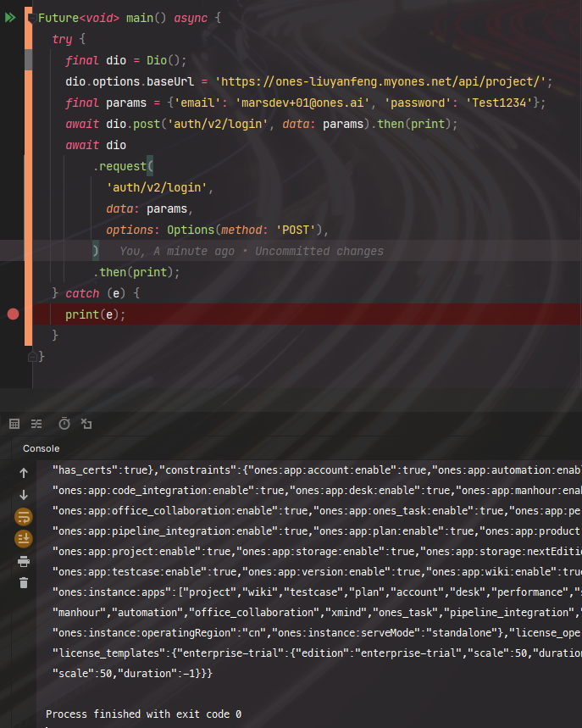
Task: Click the Evaluate Expression calculator icon
Action: [x=14, y=424]
